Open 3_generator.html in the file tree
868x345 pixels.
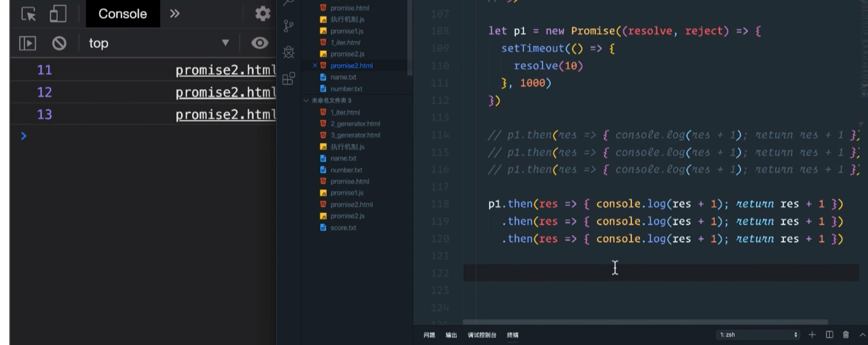pos(355,135)
